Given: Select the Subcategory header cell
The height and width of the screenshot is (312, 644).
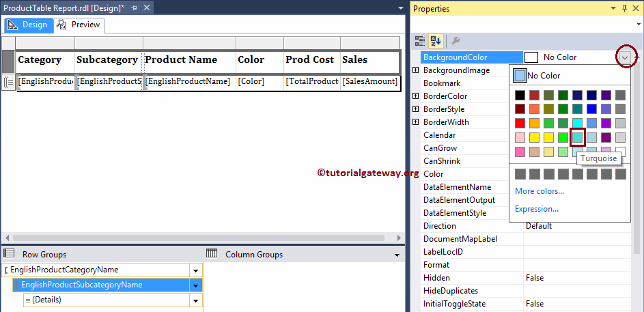Looking at the screenshot, I should (109, 61).
